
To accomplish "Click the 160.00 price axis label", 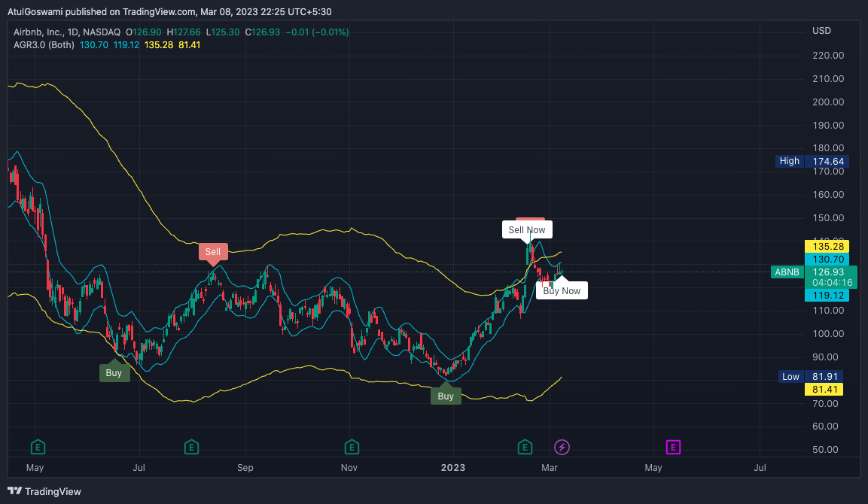I will pyautogui.click(x=828, y=194).
